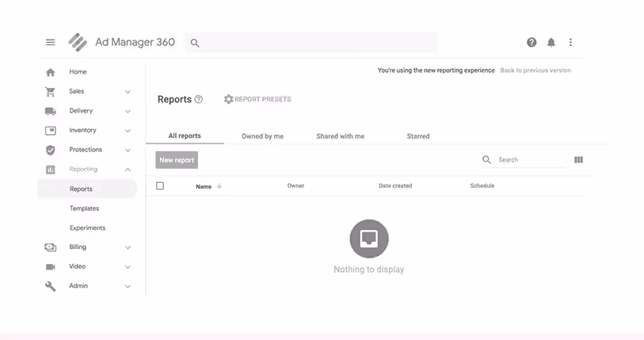The image size is (644, 340).
Task: Open the Help icon in header
Action: (532, 42)
